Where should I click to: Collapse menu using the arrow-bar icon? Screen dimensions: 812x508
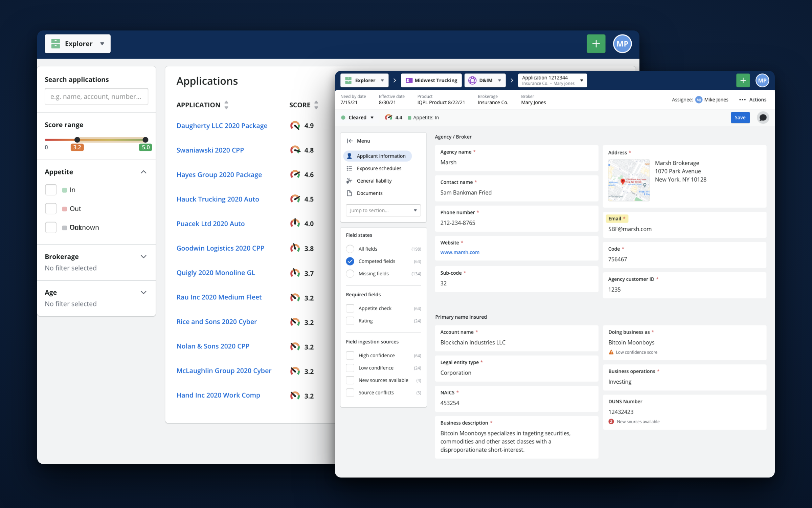(350, 141)
